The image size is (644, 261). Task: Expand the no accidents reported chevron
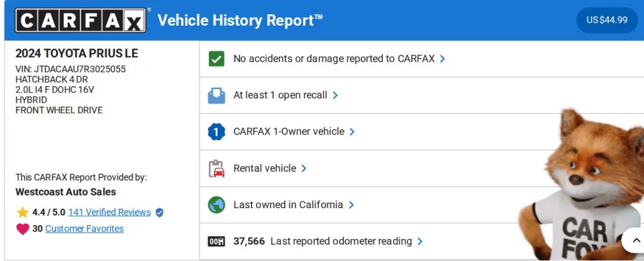443,58
